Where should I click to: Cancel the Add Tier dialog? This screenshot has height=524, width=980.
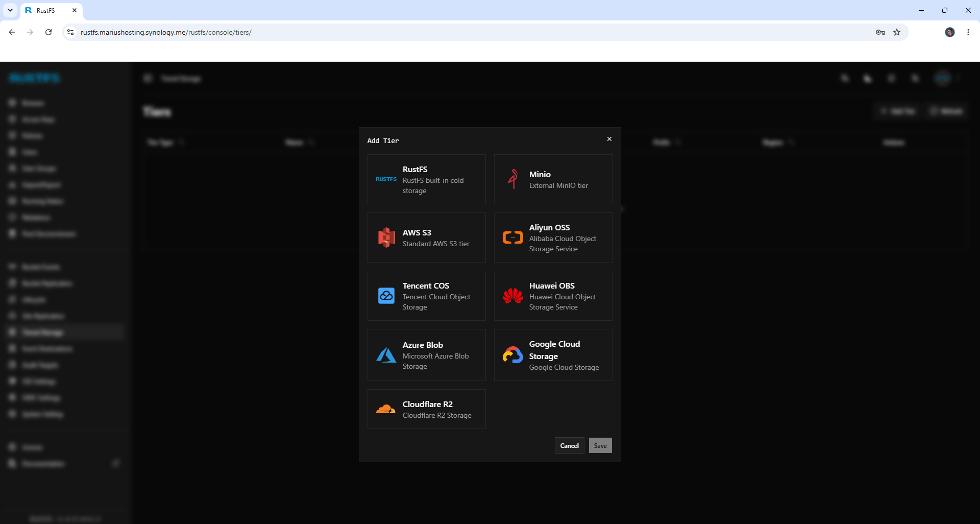pyautogui.click(x=570, y=445)
